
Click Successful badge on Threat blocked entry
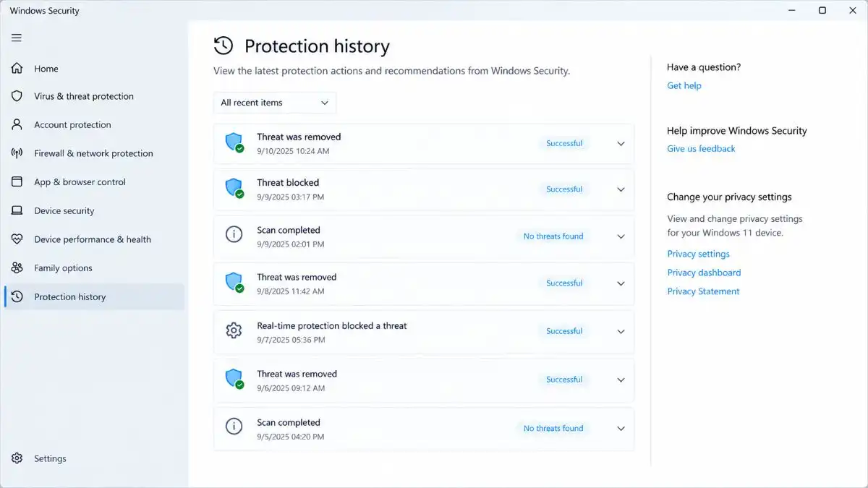tap(564, 189)
